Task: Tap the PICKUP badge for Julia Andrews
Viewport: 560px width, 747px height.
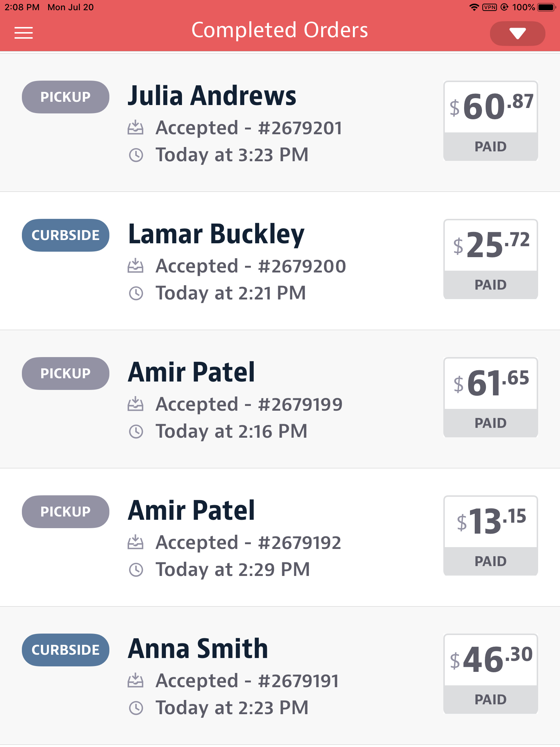Action: click(x=66, y=97)
